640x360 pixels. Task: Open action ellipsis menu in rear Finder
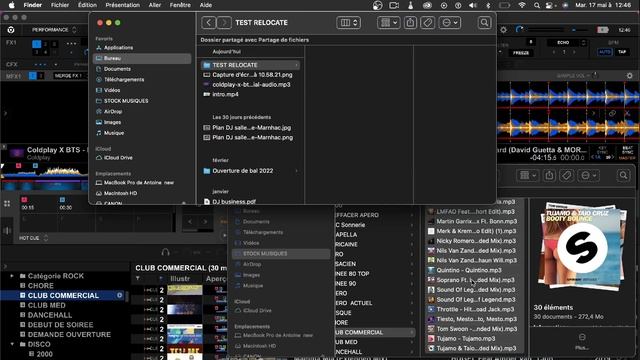(x=589, y=176)
